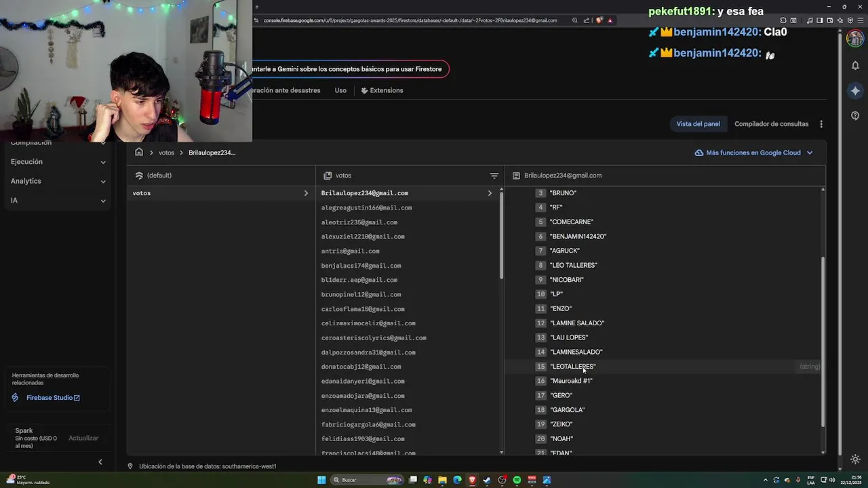868x488 pixels.
Task: Click the Actualizar plan button
Action: coord(83,439)
